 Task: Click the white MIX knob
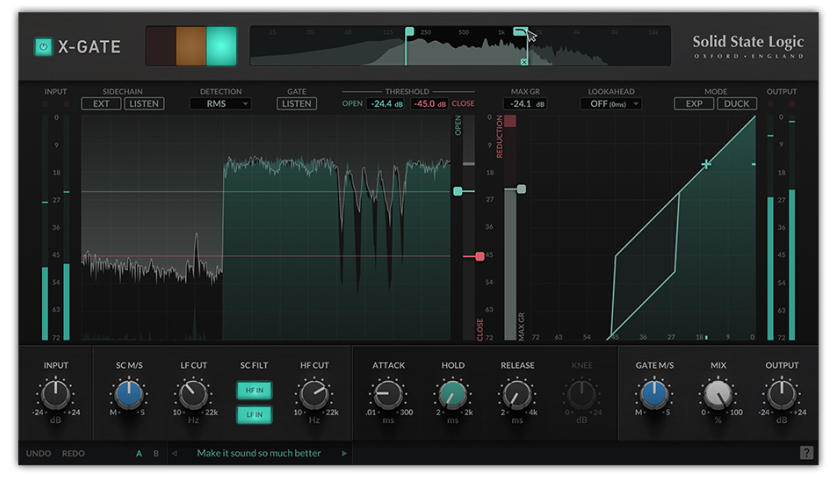pyautogui.click(x=718, y=394)
